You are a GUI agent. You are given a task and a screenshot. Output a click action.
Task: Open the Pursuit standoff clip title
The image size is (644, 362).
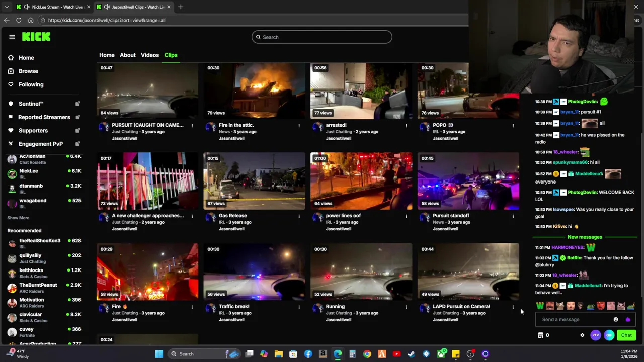pos(451,216)
